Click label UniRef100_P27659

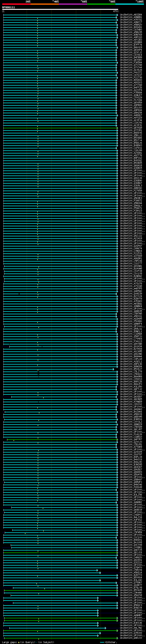tap(131, 191)
